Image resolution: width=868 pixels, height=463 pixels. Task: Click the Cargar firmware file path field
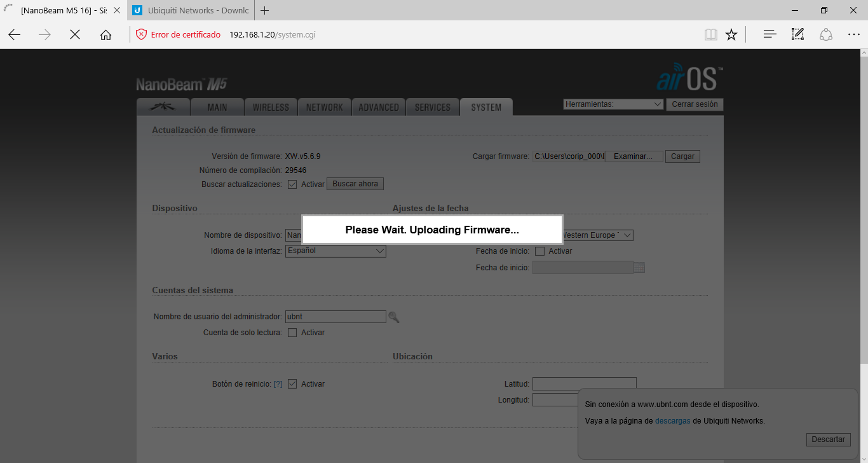pos(569,156)
